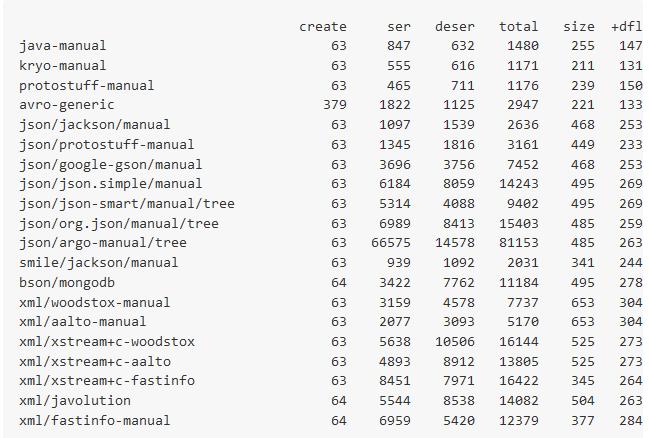649x438 pixels.
Task: Click json/google-gson/manual entry
Action: click(111, 164)
